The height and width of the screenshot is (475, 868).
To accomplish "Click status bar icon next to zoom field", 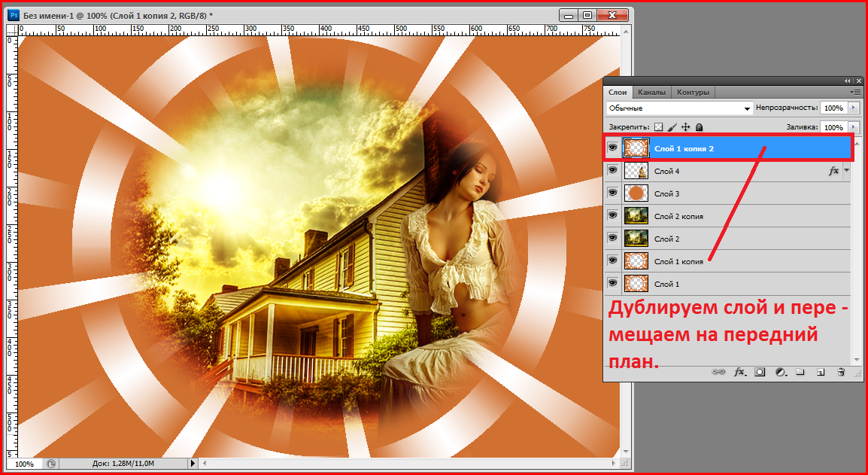I will pos(50,463).
